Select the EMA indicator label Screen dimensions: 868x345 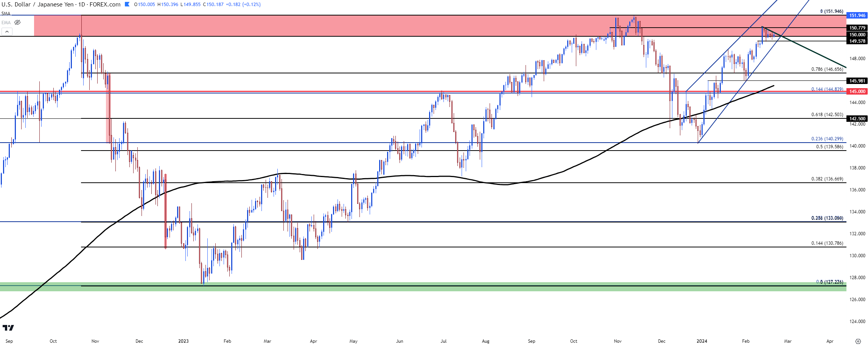click(x=6, y=22)
